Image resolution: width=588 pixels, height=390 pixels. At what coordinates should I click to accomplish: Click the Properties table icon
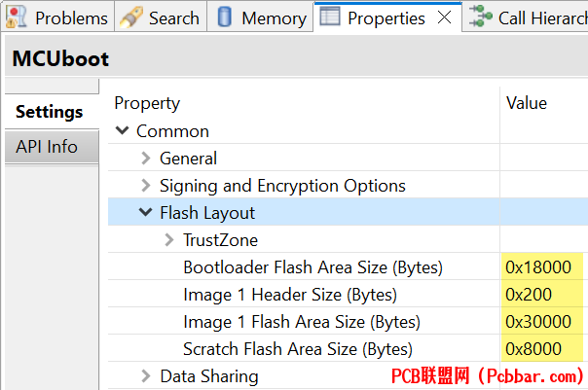[330, 17]
